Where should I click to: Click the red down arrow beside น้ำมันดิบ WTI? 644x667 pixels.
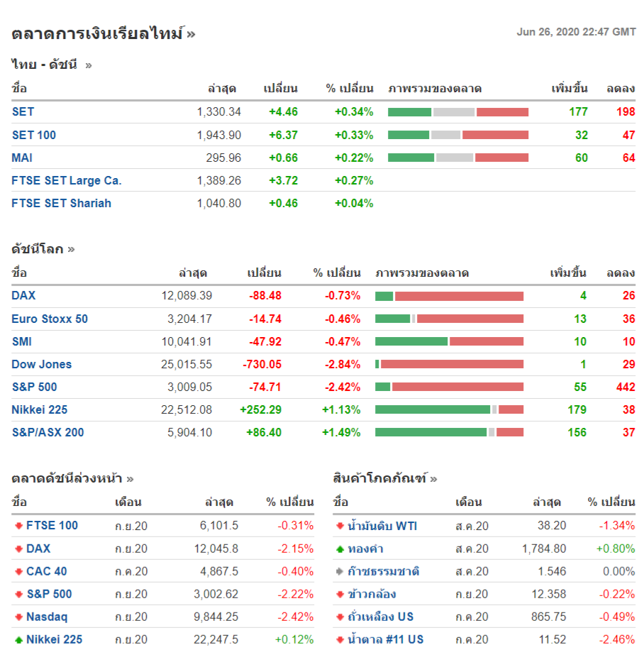point(340,527)
